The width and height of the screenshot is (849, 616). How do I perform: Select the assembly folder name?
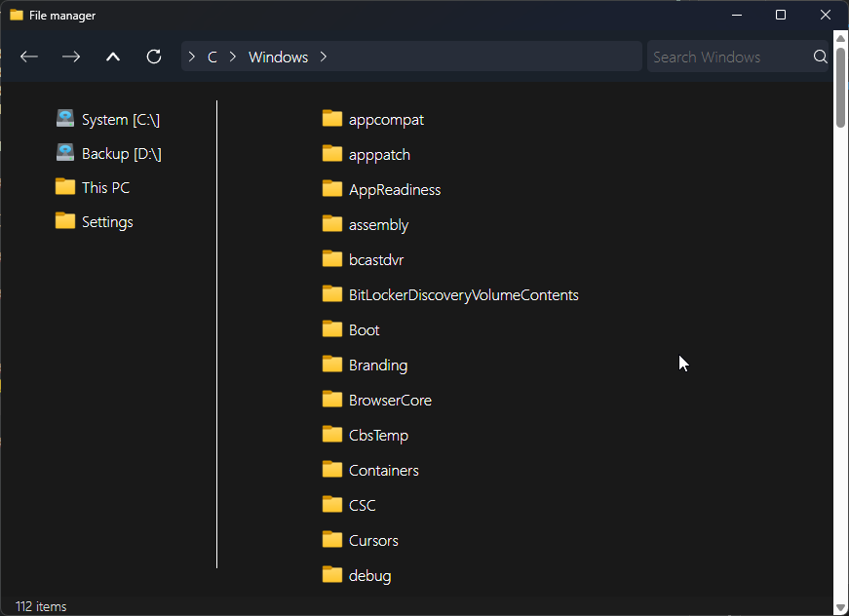tap(378, 224)
